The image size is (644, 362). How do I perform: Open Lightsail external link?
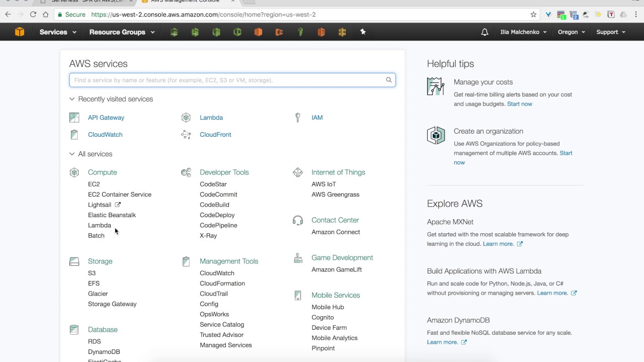(104, 205)
